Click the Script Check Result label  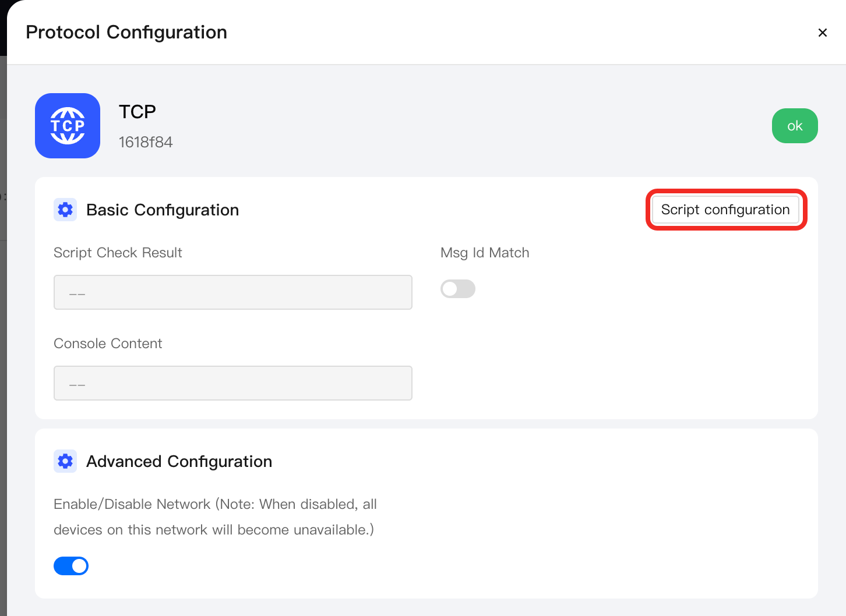click(x=118, y=253)
